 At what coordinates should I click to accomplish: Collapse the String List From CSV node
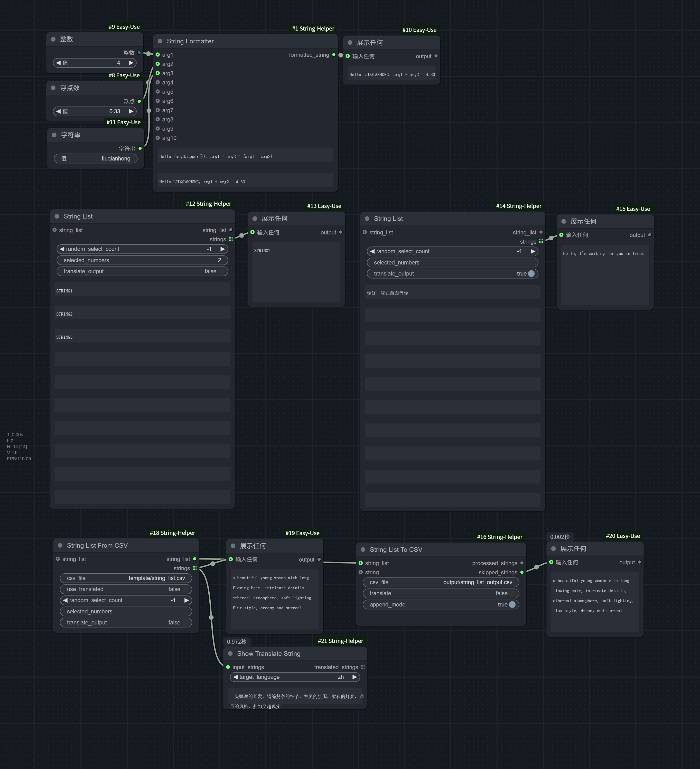click(60, 545)
